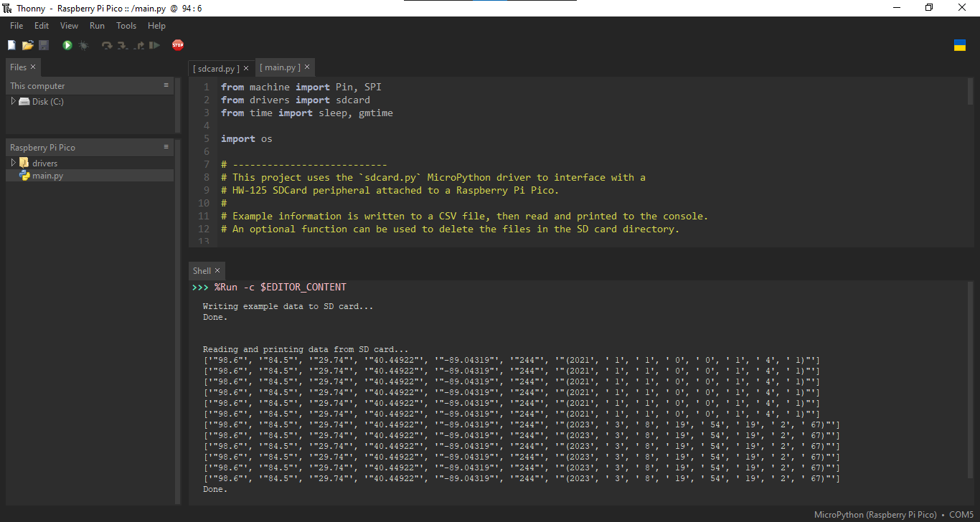Click the Open file folder icon
Image resolution: width=980 pixels, height=522 pixels.
pyautogui.click(x=27, y=45)
